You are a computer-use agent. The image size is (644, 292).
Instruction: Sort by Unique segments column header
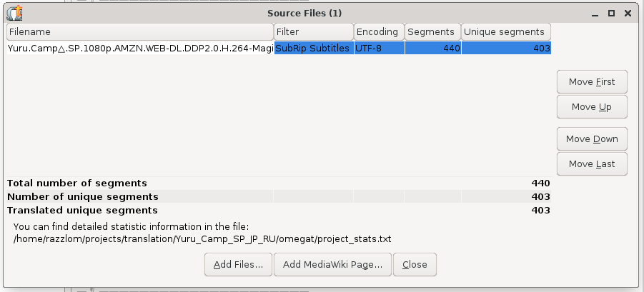[506, 32]
